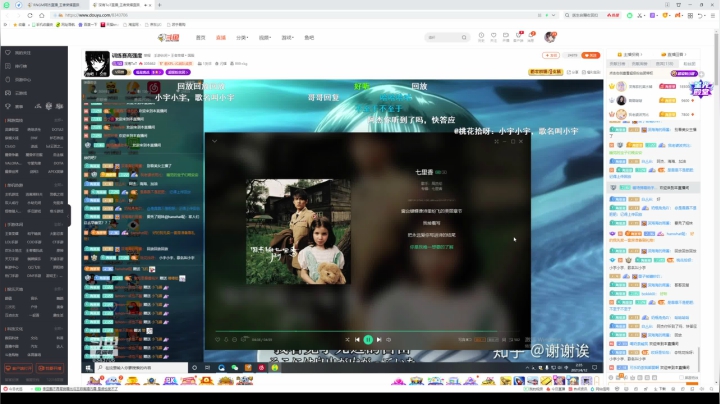Reload the browser page
Image resolution: width=720 pixels, height=404 pixels.
pyautogui.click(x=30, y=15)
